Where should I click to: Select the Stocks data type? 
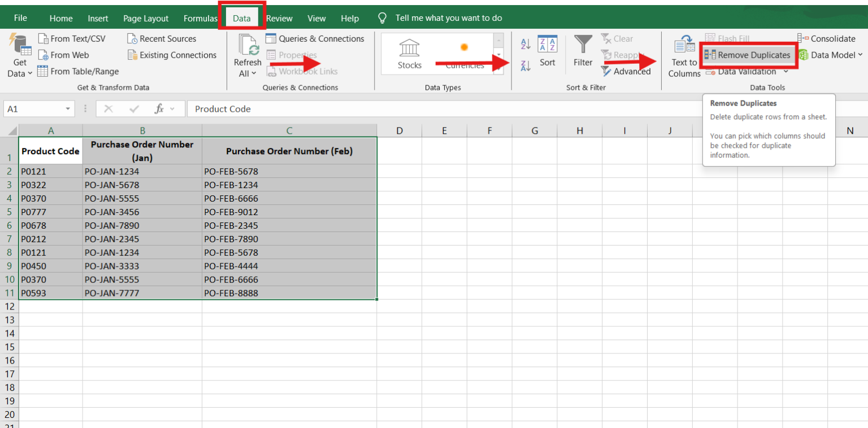coord(409,54)
